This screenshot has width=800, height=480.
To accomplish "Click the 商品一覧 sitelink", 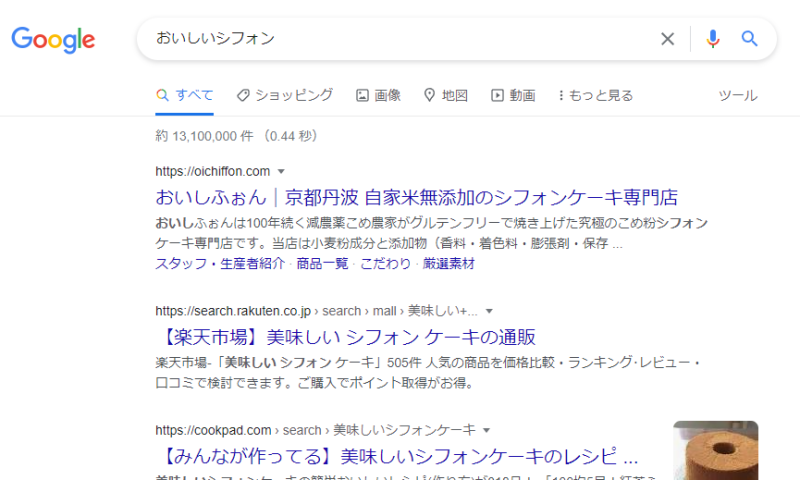I will pos(322,264).
